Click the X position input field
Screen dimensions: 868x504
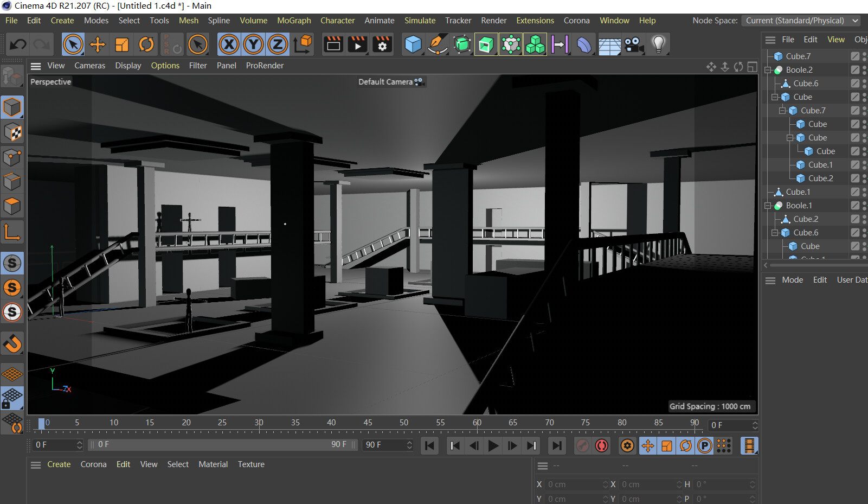tap(575, 484)
